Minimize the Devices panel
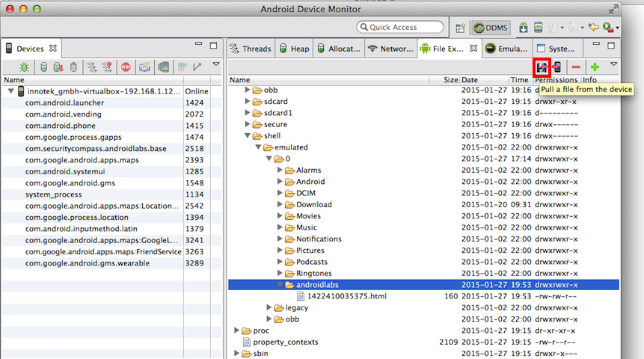This screenshot has height=359, width=644. tap(199, 43)
